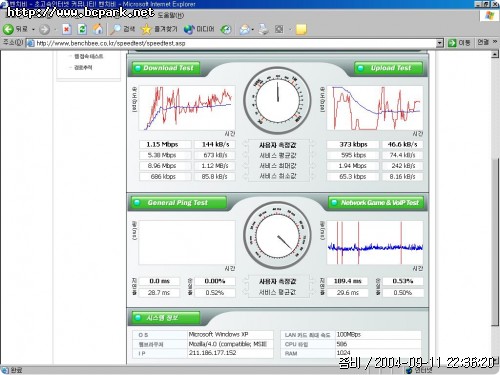Click the green Go button
Image resolution: width=500 pixels, height=375 pixels.
(x=459, y=43)
